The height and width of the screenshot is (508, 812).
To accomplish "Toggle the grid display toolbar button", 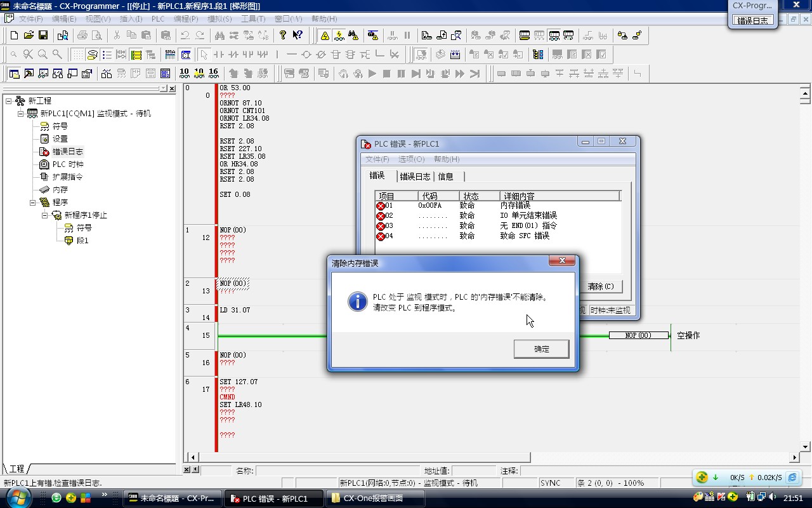I will 77,55.
